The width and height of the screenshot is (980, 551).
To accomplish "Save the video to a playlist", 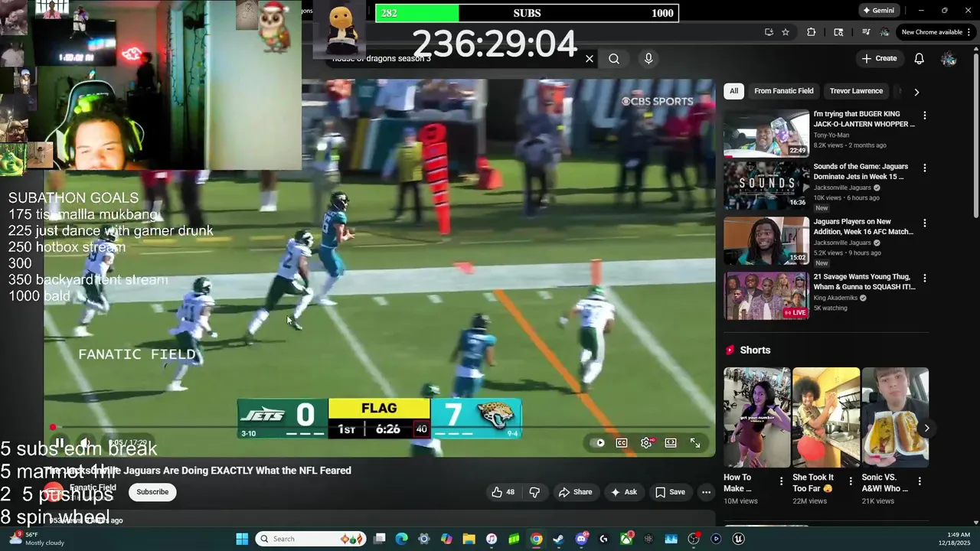I will [x=670, y=492].
